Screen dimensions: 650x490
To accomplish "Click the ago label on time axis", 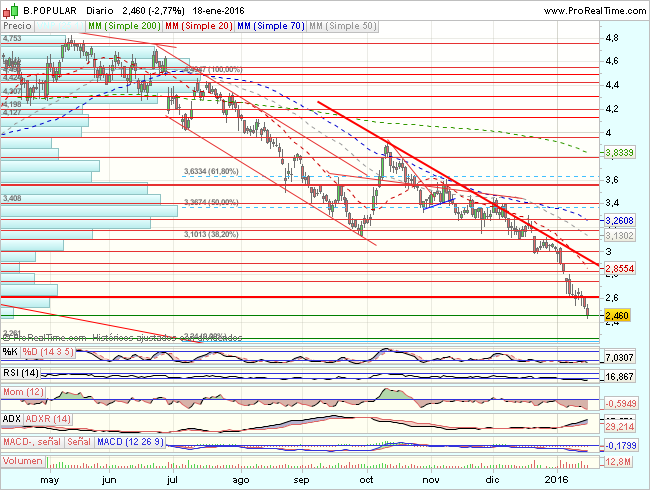I will pyautogui.click(x=240, y=480).
